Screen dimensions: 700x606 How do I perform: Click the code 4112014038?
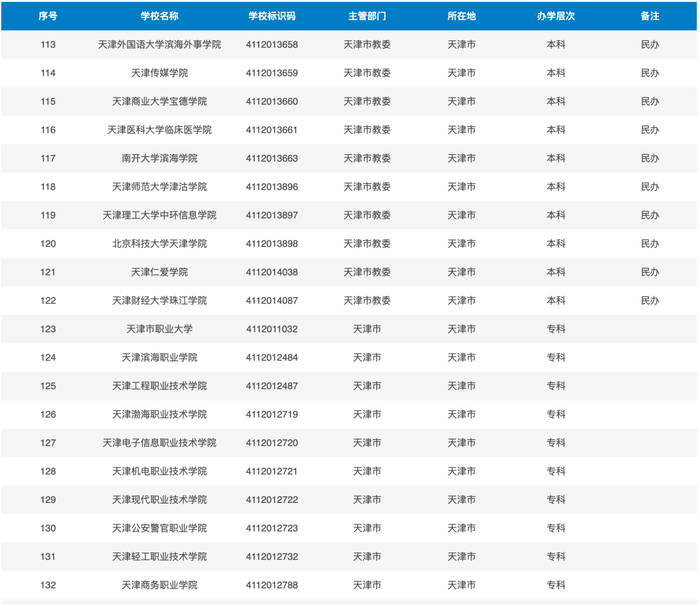(x=272, y=272)
